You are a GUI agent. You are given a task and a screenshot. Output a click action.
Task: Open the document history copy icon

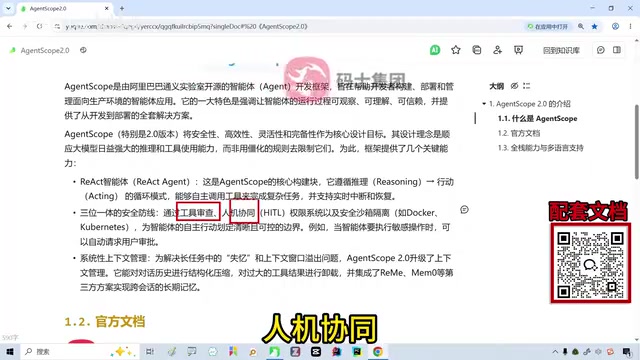(x=477, y=50)
